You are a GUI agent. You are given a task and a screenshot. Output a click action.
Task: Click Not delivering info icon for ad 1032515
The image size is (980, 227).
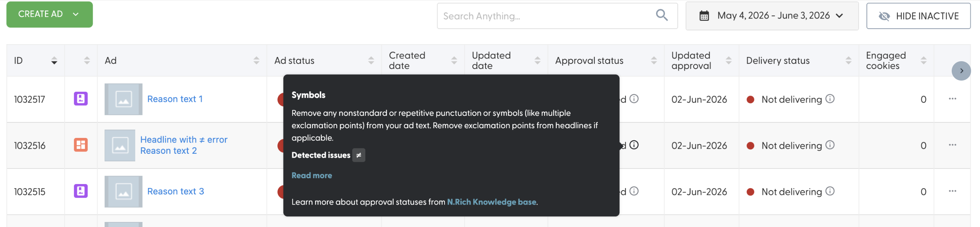[x=830, y=191]
